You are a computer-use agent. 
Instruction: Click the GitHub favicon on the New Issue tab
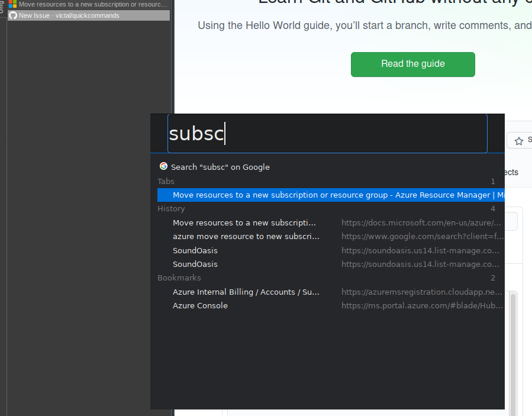(x=13, y=15)
